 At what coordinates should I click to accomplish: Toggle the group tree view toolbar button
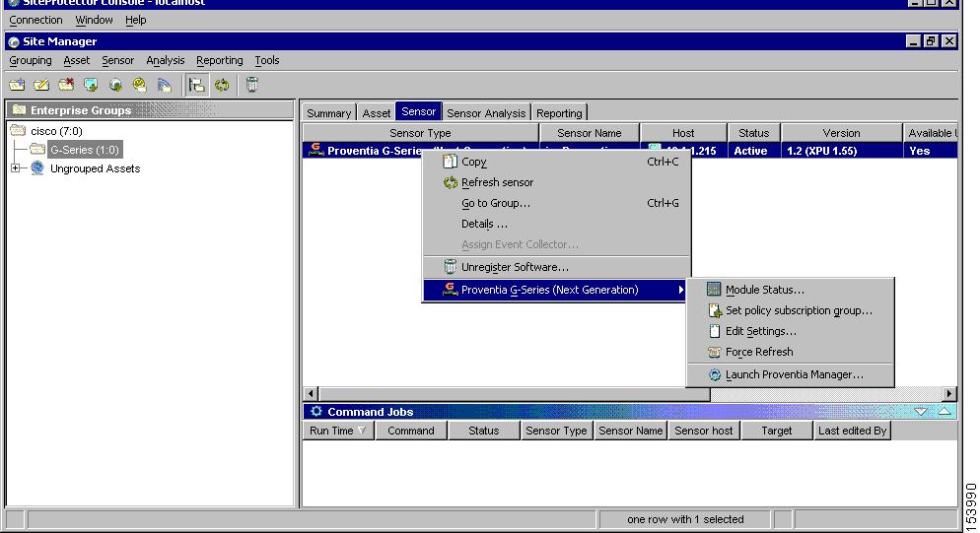coord(197,85)
